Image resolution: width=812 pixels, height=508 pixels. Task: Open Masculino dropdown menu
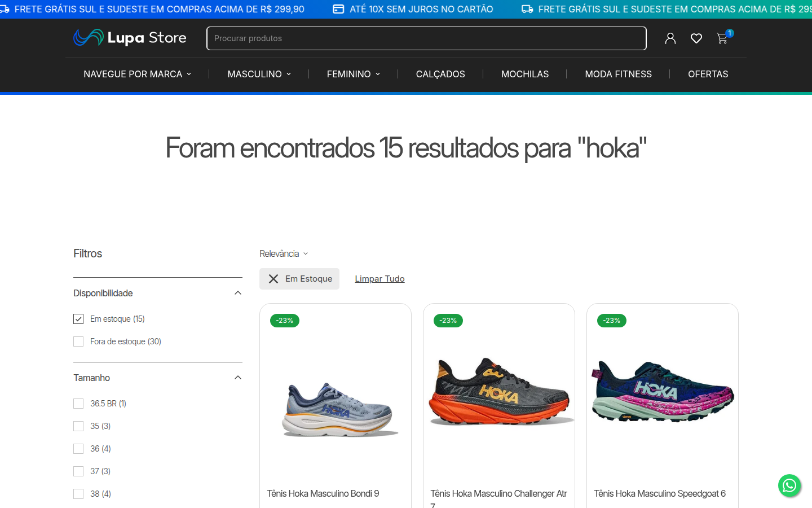pos(259,74)
